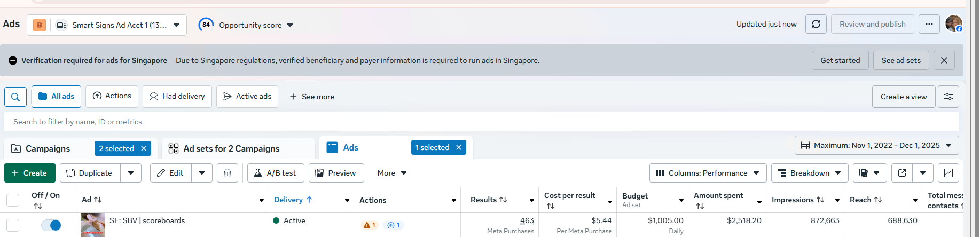Click the A/B test button
This screenshot has height=237, width=980.
pos(276,173)
